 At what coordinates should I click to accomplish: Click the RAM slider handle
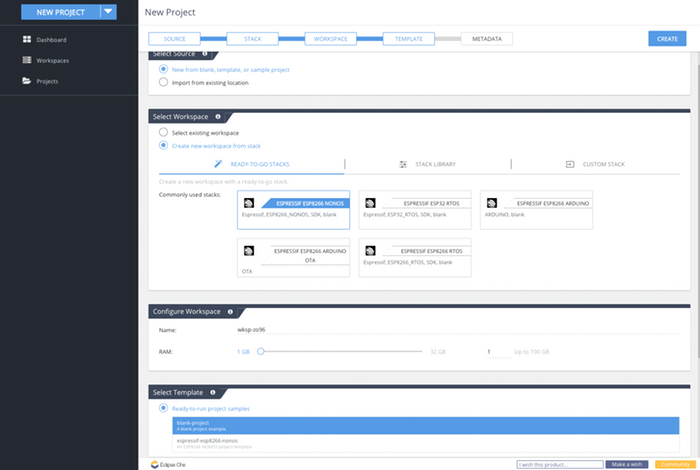click(x=261, y=351)
